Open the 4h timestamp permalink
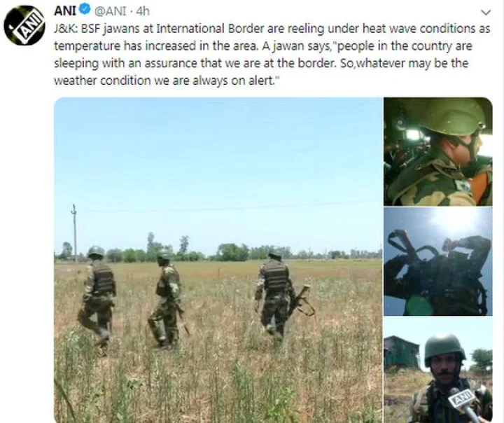 coord(143,11)
